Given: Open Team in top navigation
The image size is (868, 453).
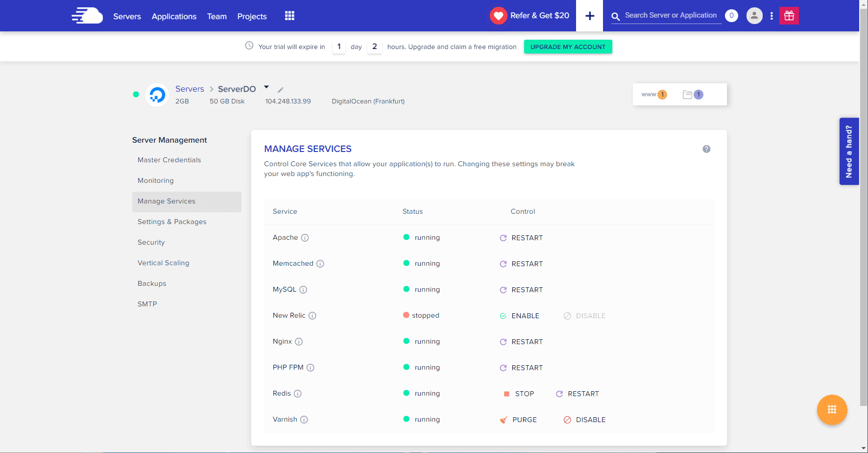Looking at the screenshot, I should coord(217,16).
